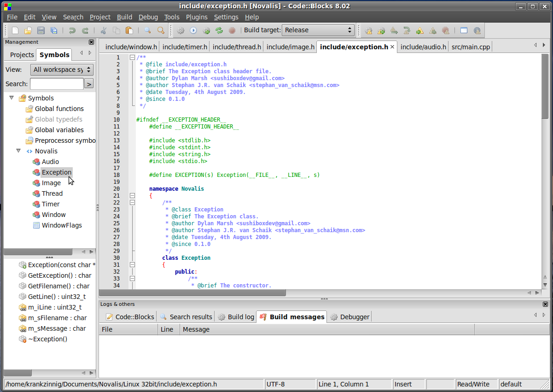Open the Find dialog via magnifier icon
553x392 pixels.
pyautogui.click(x=147, y=30)
